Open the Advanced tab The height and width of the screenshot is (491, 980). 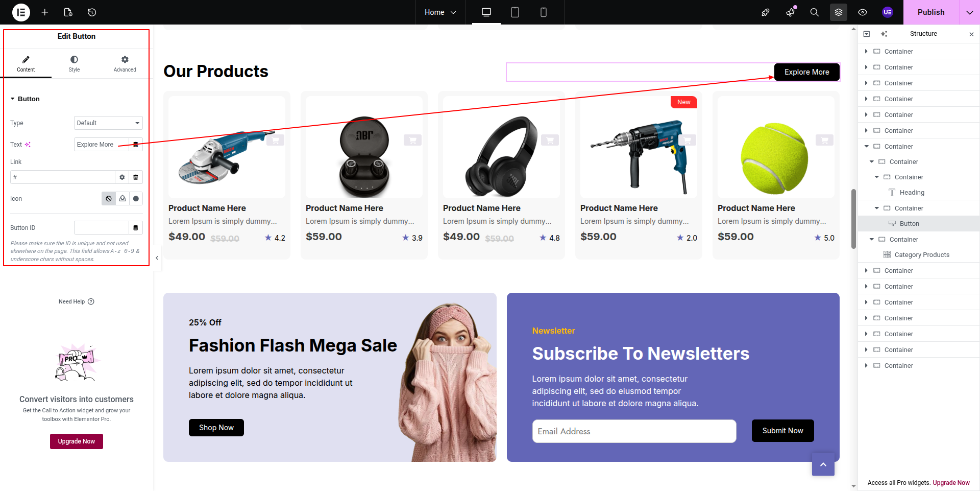125,64
